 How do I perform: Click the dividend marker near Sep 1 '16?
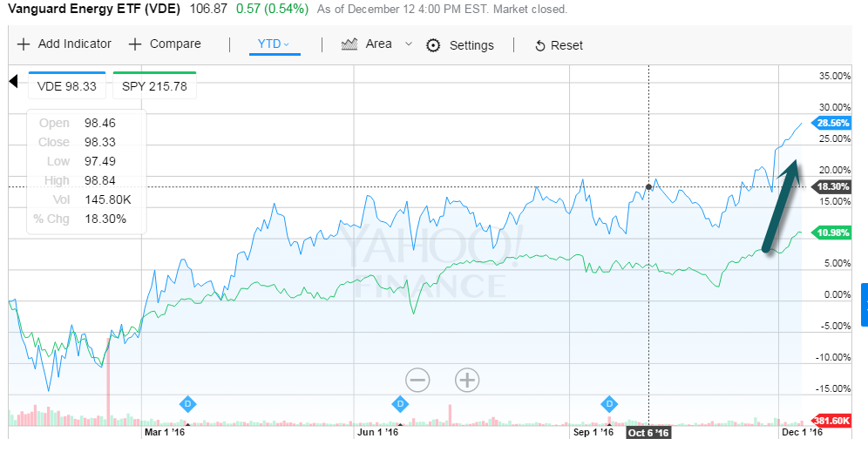click(609, 404)
